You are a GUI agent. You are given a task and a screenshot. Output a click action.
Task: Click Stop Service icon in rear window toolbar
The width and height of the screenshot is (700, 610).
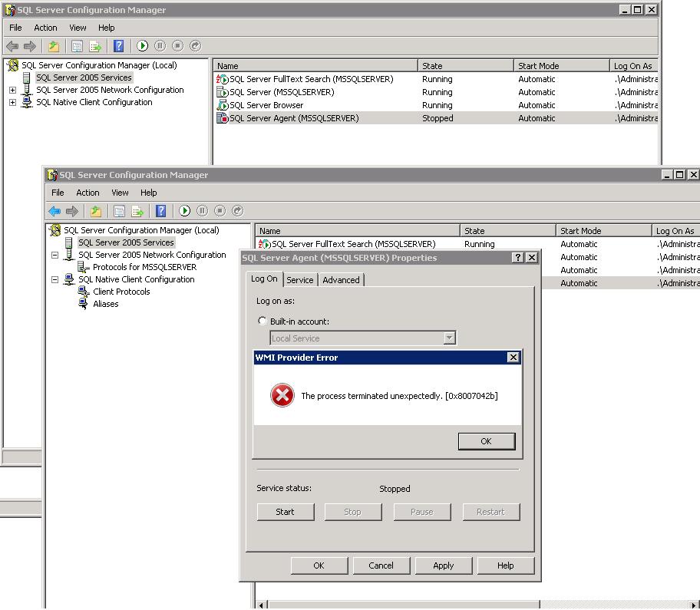pyautogui.click(x=177, y=46)
